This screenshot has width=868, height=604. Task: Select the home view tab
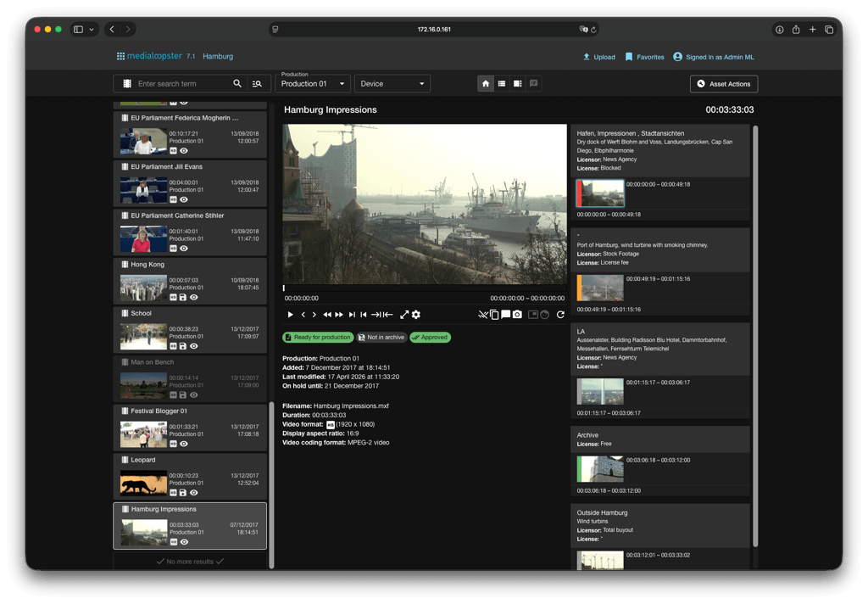click(486, 84)
